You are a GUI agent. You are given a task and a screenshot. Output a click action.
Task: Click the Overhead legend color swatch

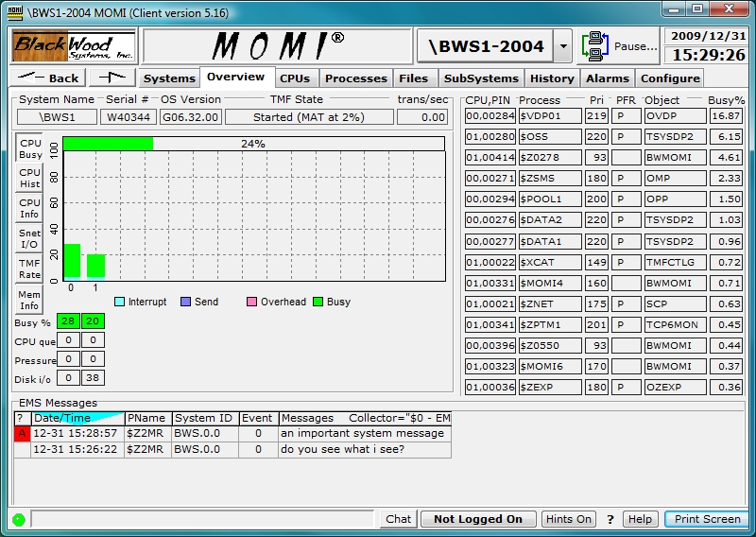pos(251,302)
